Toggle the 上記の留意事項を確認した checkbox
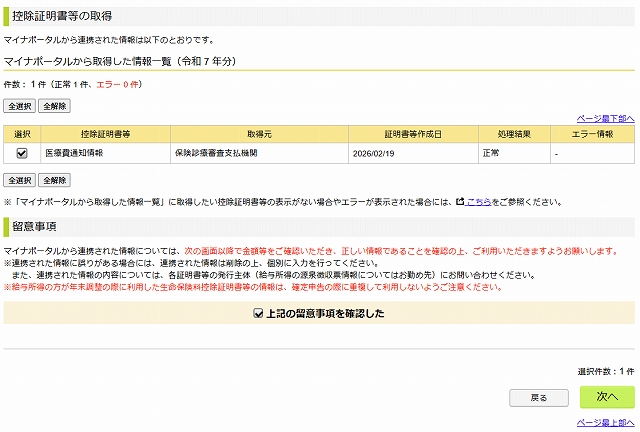640x432 pixels. pos(258,313)
